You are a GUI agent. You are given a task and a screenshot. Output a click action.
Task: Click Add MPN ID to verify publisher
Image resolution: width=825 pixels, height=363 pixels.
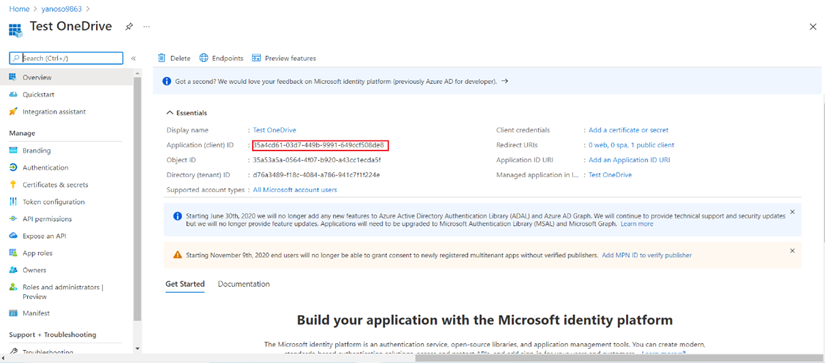647,255
